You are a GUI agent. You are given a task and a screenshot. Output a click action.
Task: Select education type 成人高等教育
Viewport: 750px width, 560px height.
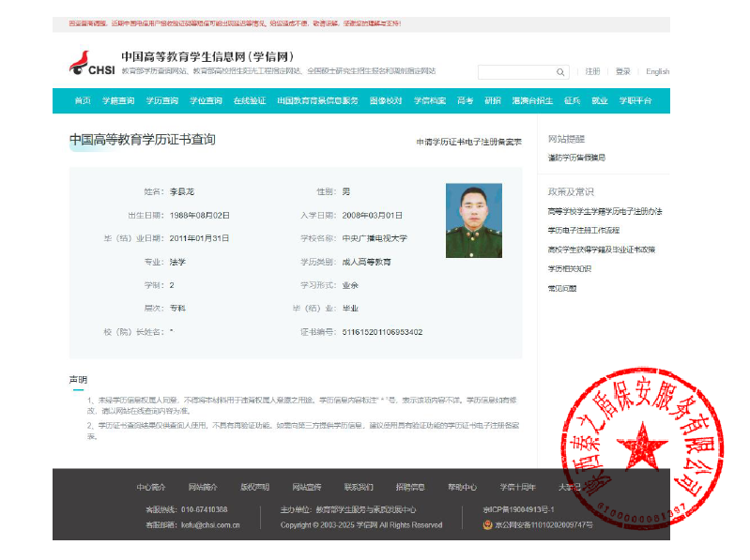pyautogui.click(x=366, y=262)
